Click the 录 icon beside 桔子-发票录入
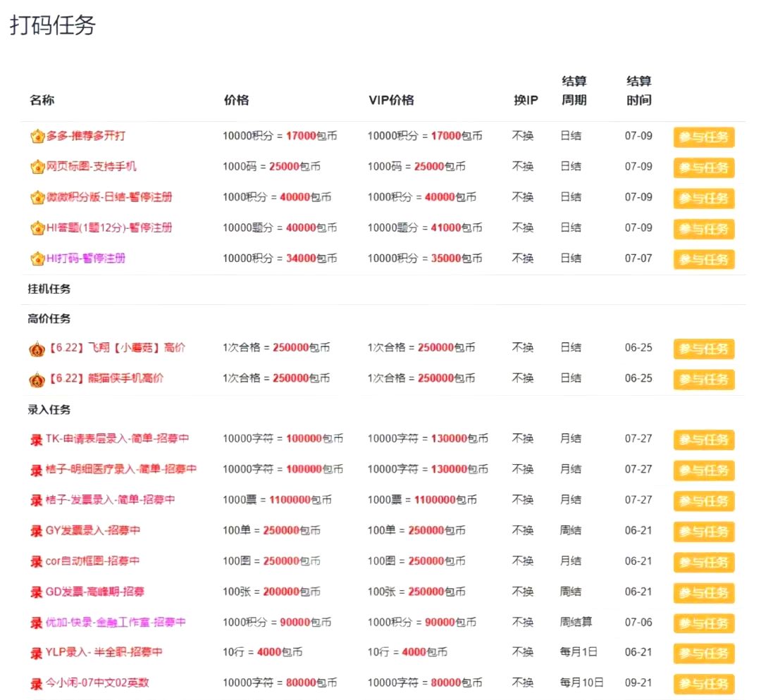Image resolution: width=761 pixels, height=700 pixels. [x=36, y=500]
